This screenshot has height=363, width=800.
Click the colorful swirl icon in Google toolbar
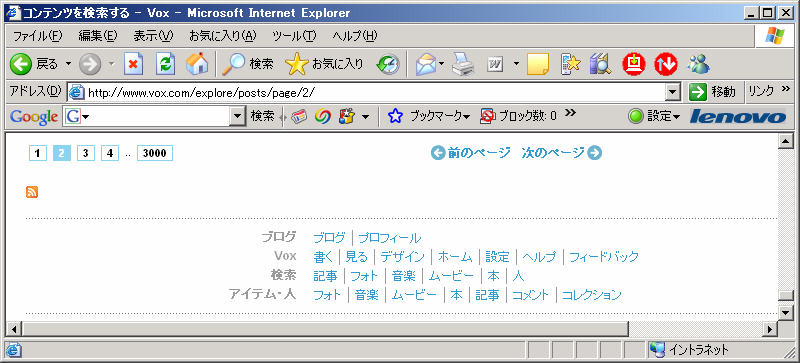tap(322, 117)
